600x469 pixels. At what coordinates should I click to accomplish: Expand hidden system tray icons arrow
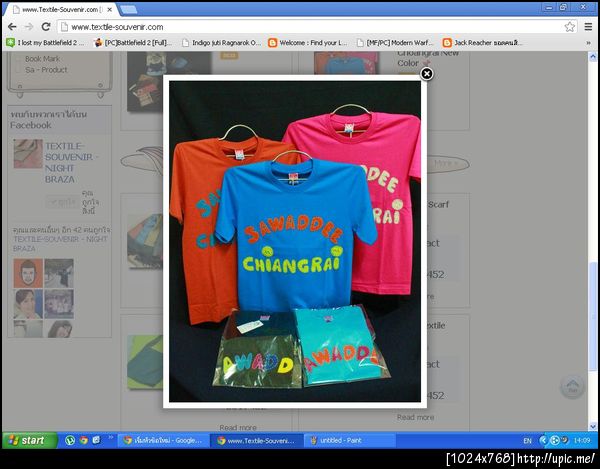(x=543, y=441)
